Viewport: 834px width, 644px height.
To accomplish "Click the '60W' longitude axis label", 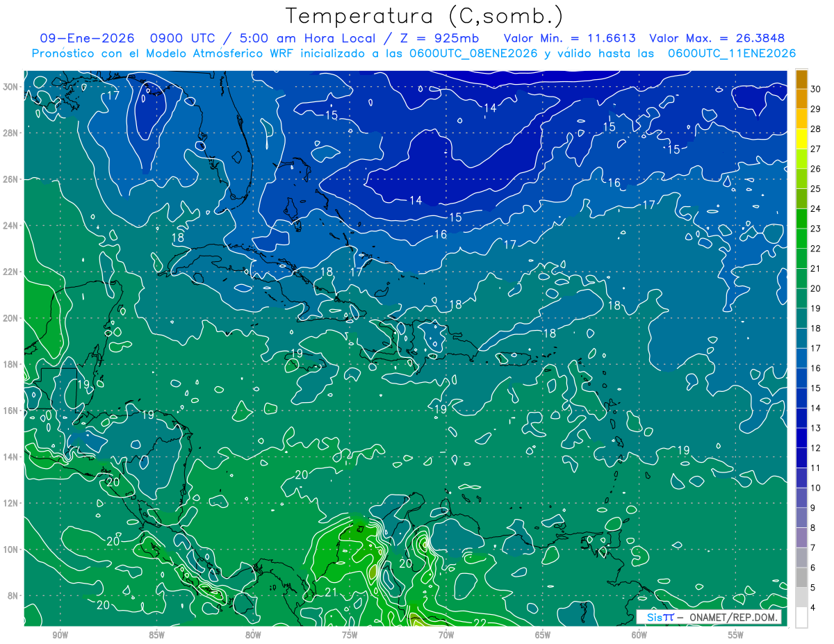I will 639,635.
